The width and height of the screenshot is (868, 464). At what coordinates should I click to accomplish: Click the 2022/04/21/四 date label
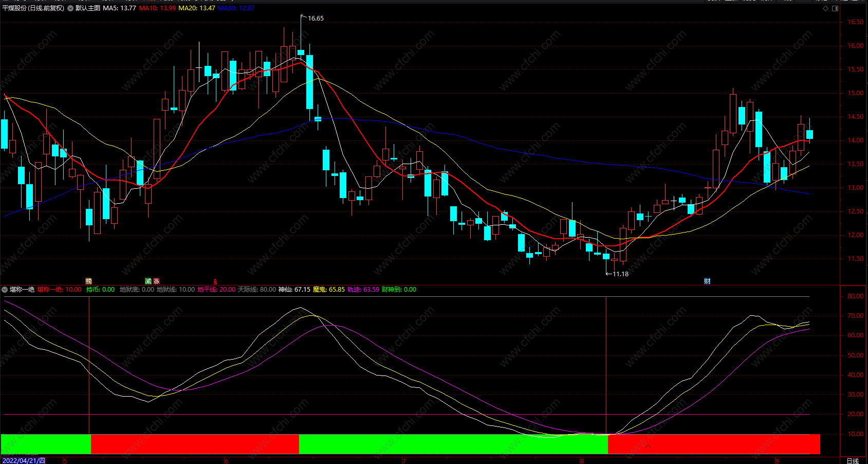(x=24, y=460)
